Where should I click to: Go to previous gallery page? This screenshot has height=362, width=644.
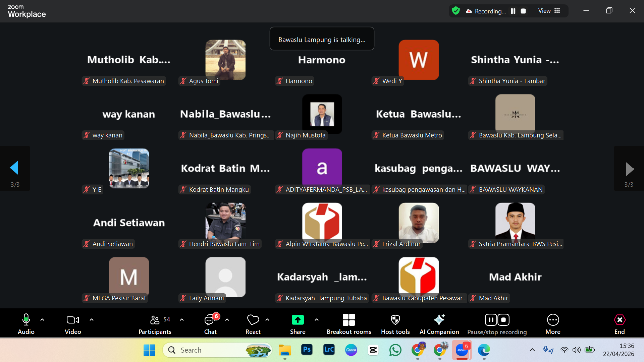coord(14,168)
